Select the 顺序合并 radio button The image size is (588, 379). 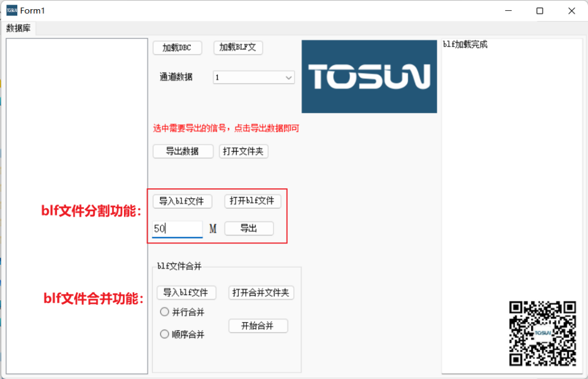pos(165,334)
